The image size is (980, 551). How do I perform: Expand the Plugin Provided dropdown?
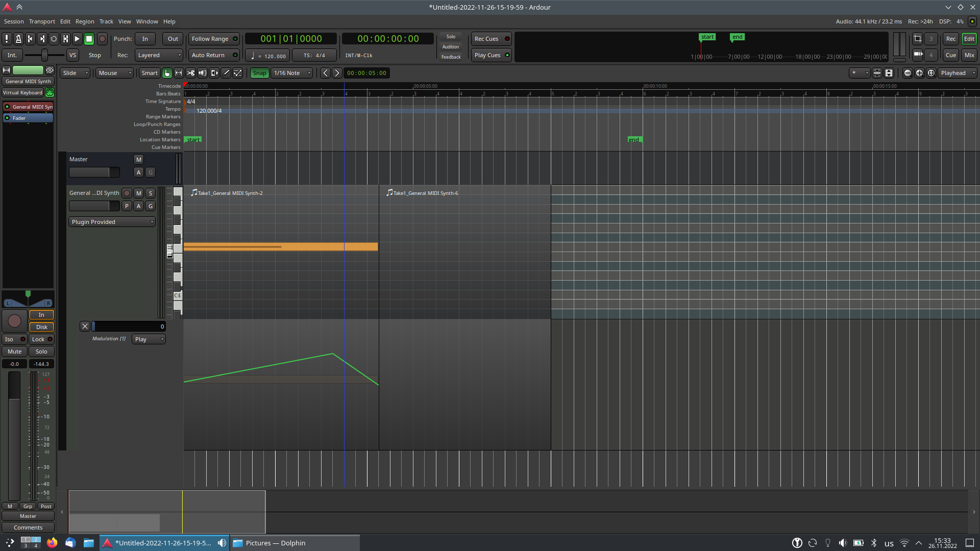click(x=112, y=222)
